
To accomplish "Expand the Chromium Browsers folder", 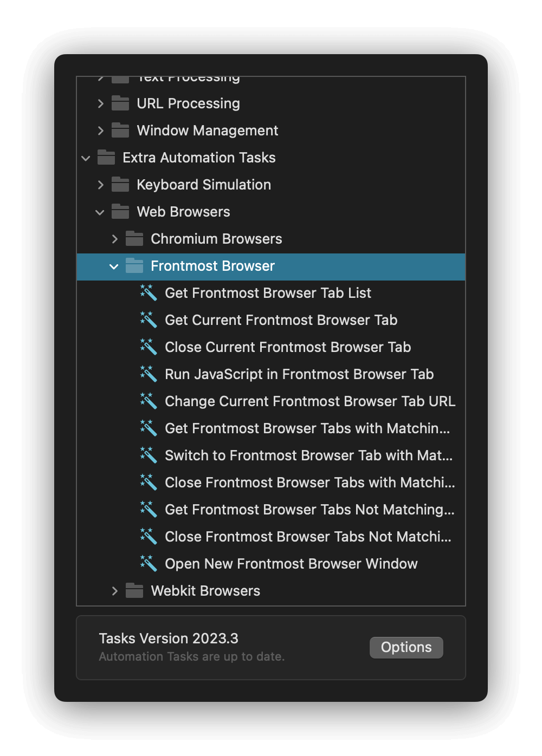I will tap(114, 239).
